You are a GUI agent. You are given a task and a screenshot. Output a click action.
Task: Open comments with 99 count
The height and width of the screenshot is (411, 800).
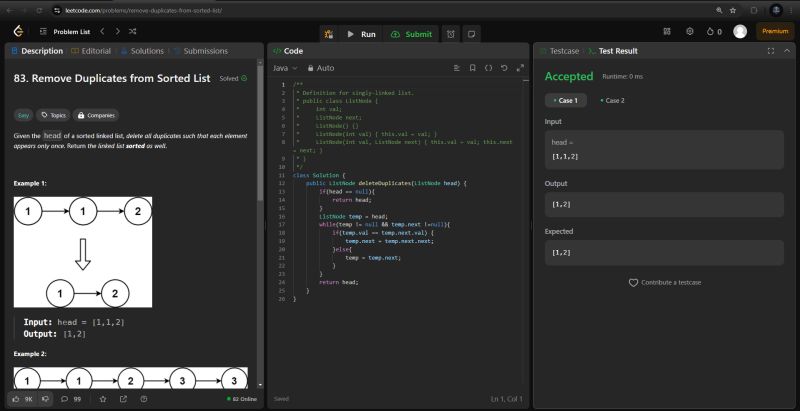pos(71,399)
